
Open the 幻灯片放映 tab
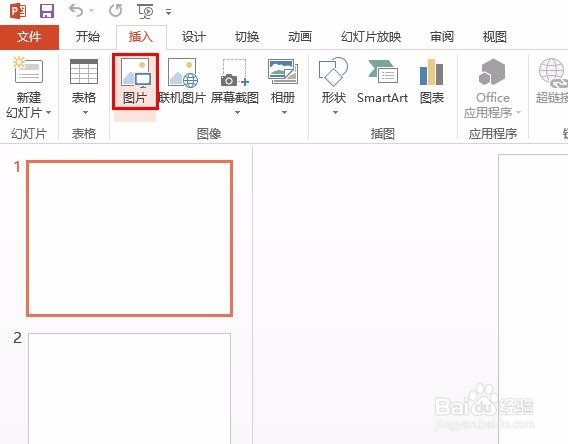371,37
